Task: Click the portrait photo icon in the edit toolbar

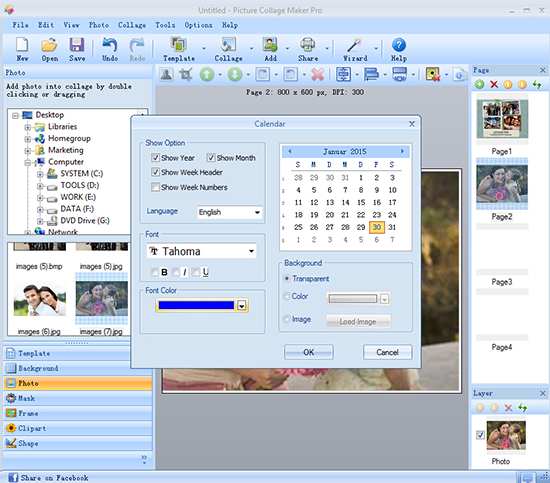Action: click(x=166, y=74)
